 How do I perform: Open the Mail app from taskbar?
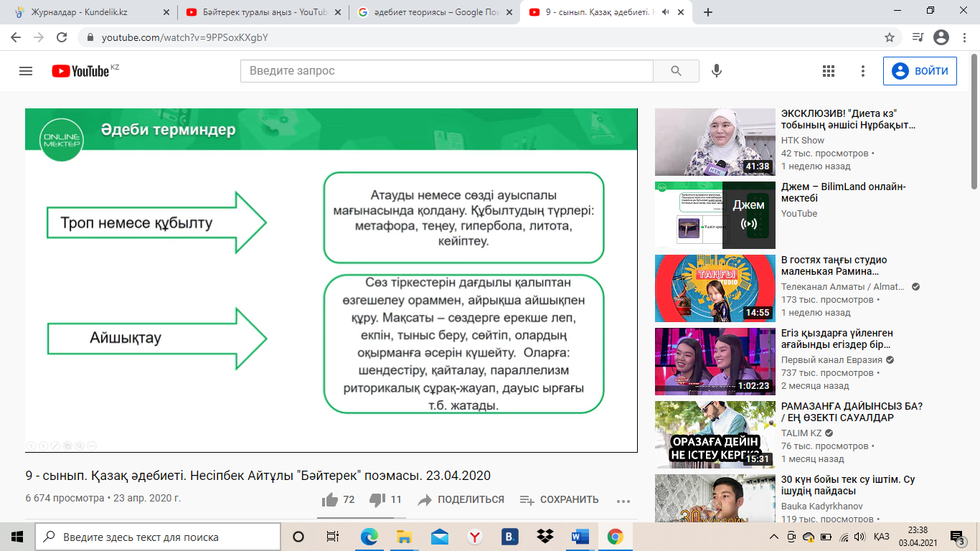tap(439, 537)
